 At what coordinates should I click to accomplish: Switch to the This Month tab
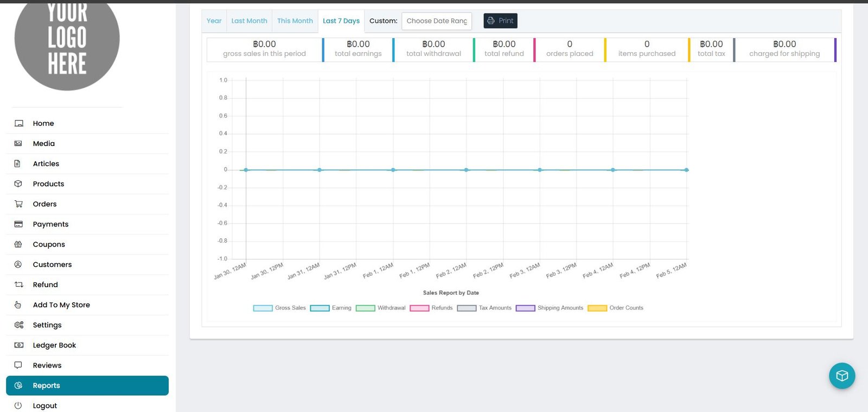point(295,21)
